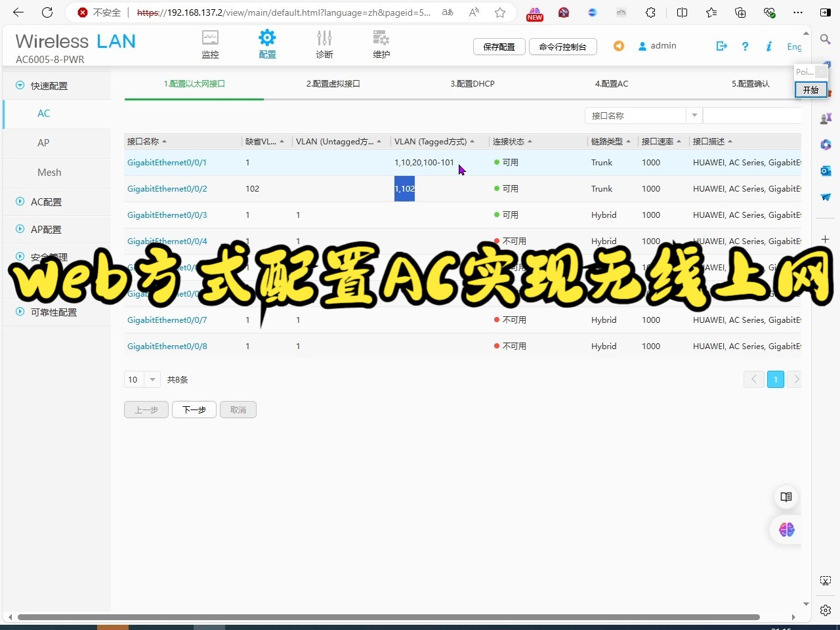Open the search icon in Edge sidebar
840x630 pixels.
pyautogui.click(x=825, y=39)
